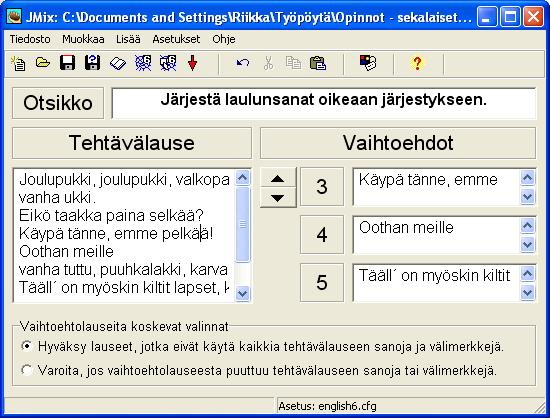Screen dimensions: 550x418
Task: Click the open book toolbar icon
Action: tap(118, 63)
